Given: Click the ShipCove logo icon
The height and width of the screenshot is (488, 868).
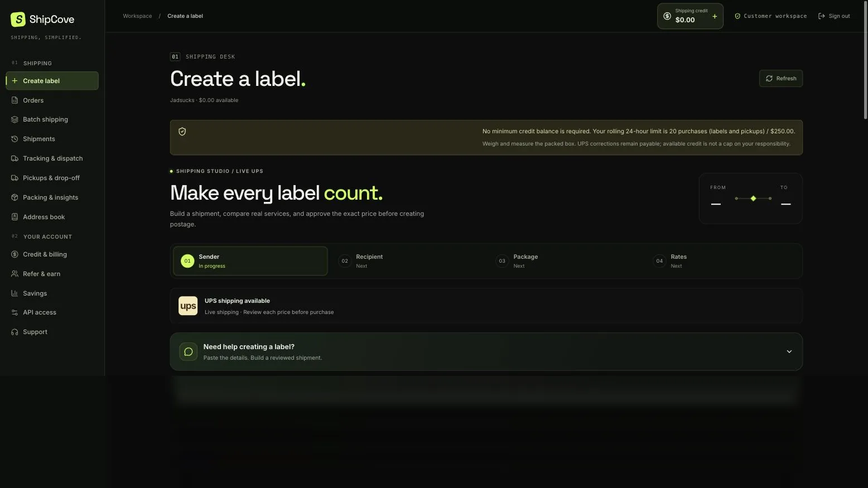Looking at the screenshot, I should (18, 20).
